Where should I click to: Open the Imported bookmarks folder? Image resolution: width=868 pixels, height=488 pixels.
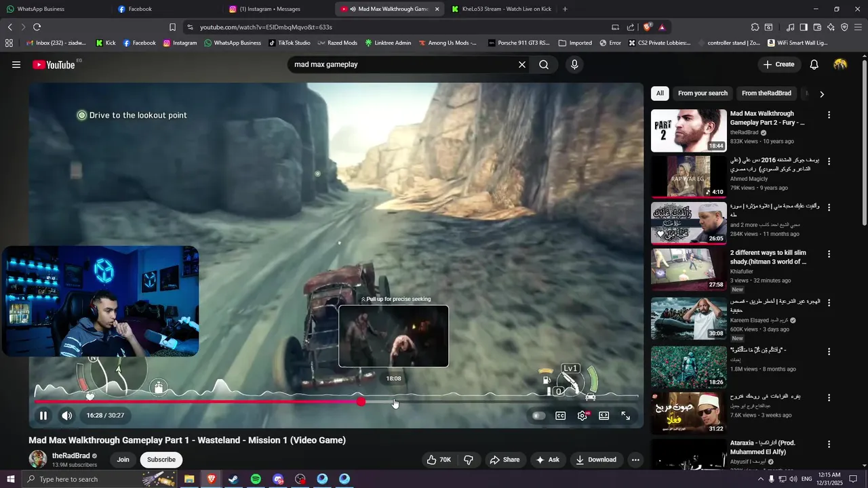pos(574,43)
